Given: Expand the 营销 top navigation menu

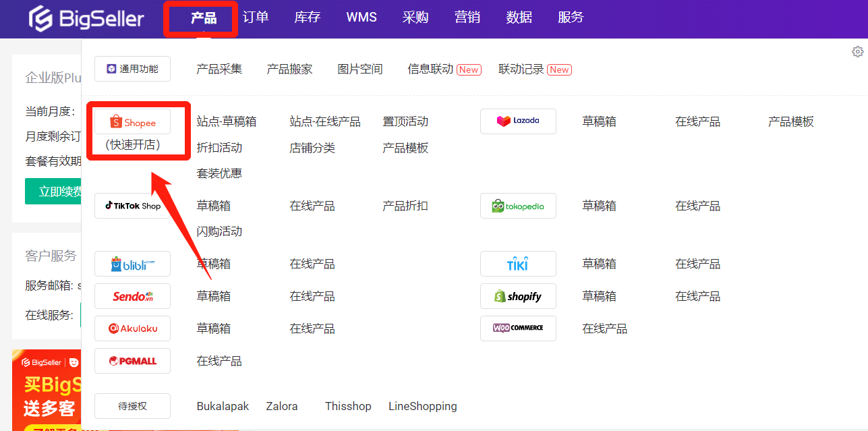Looking at the screenshot, I should tap(467, 18).
